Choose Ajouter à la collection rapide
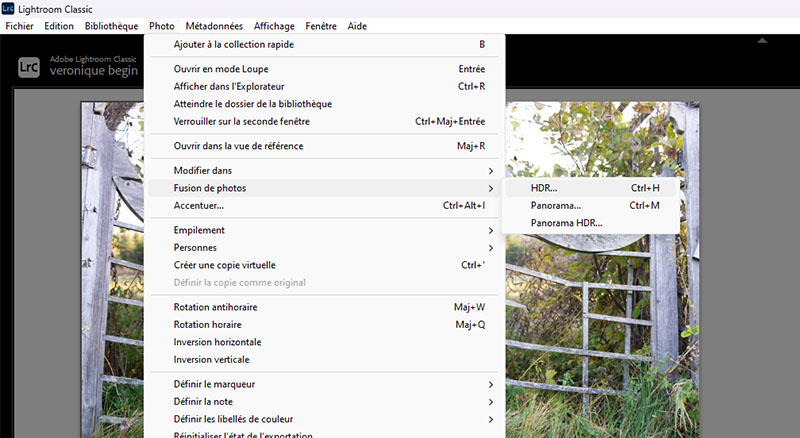Image resolution: width=800 pixels, height=438 pixels. tap(324, 44)
